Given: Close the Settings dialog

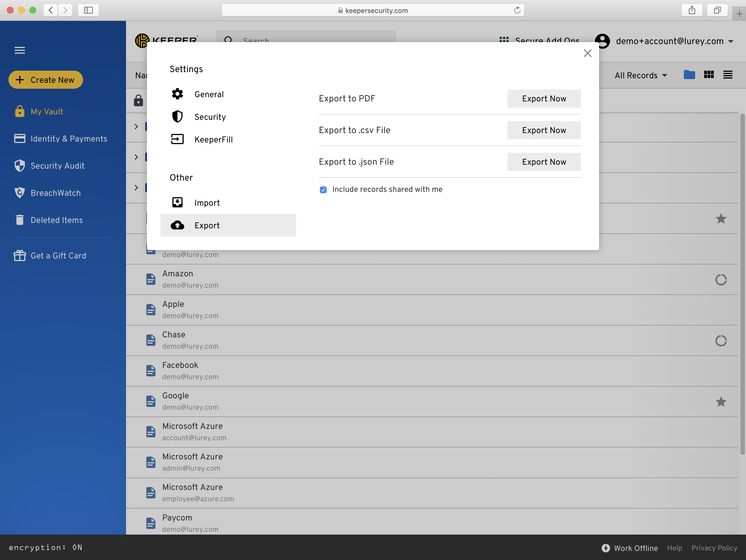Looking at the screenshot, I should point(587,53).
